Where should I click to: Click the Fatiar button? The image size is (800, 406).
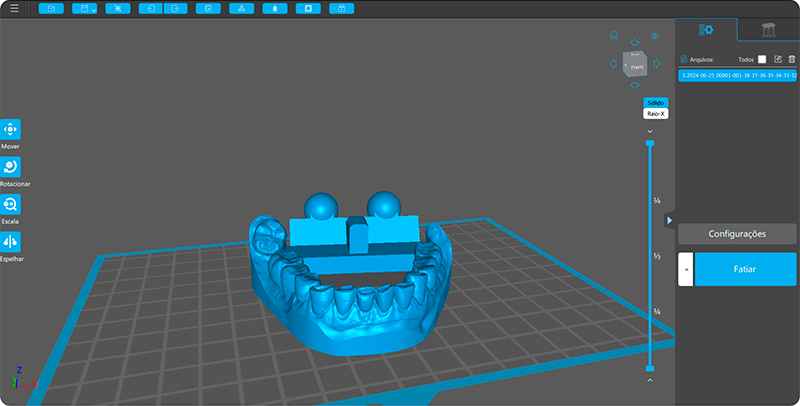(745, 269)
